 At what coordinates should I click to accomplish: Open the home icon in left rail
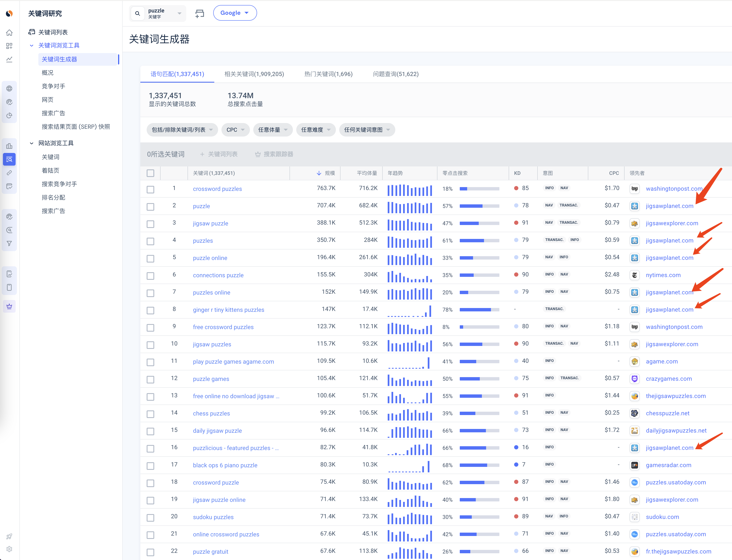9,33
